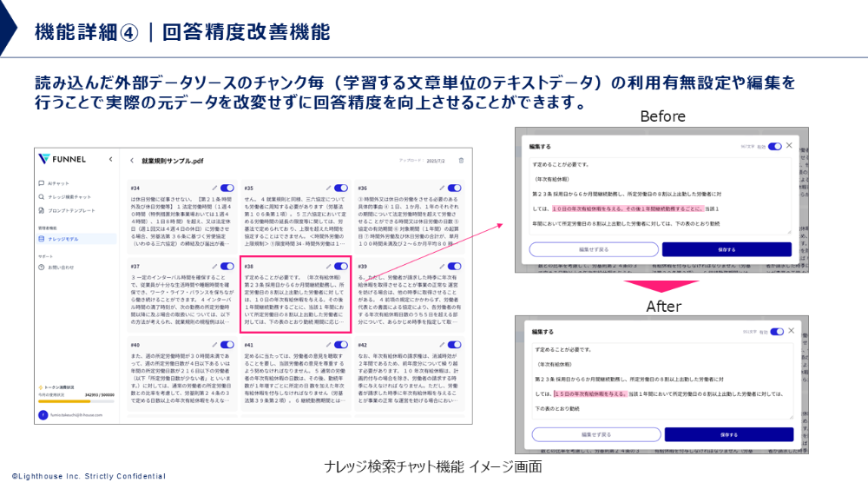This screenshot has width=868, height=489.
Task: Delete the PDF using the trash icon
Action: pyautogui.click(x=461, y=161)
